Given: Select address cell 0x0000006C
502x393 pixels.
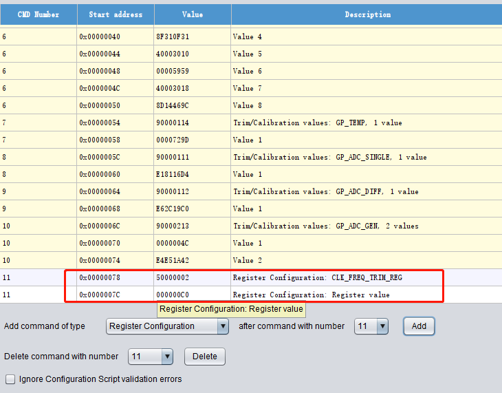Looking at the screenshot, I should coord(115,226).
